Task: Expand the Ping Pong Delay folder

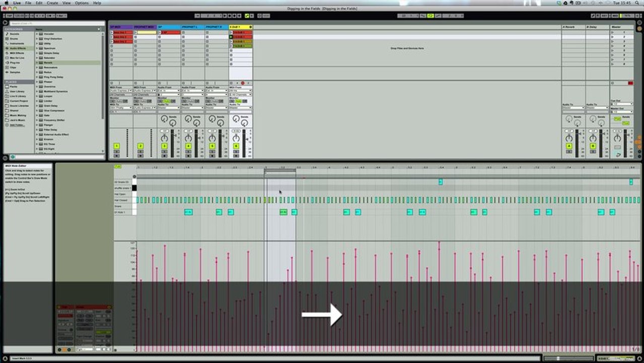Action: click(x=37, y=77)
